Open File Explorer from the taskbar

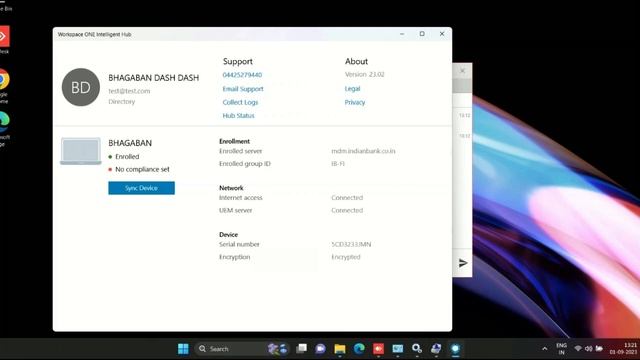coord(340,349)
